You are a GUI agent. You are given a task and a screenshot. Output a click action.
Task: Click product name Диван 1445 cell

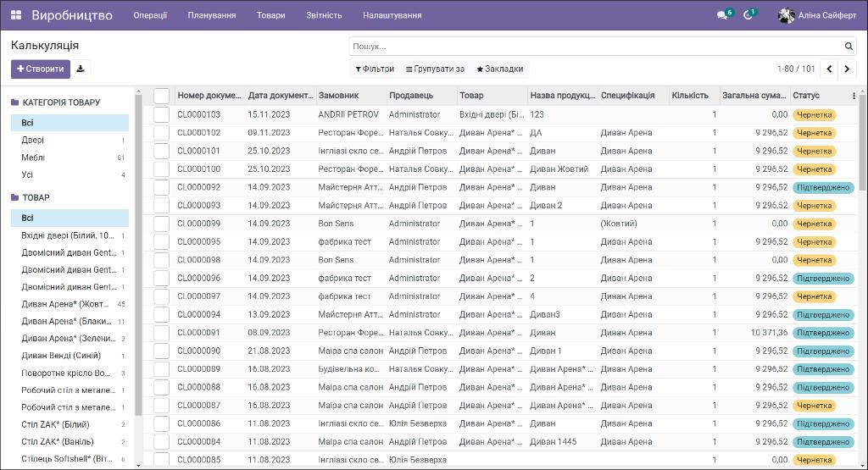tap(553, 442)
